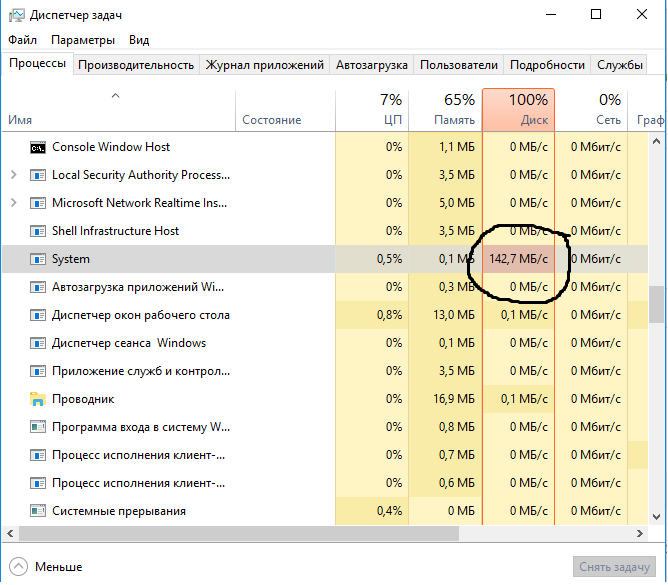Click the Системные прерывания process icon

(x=38, y=511)
